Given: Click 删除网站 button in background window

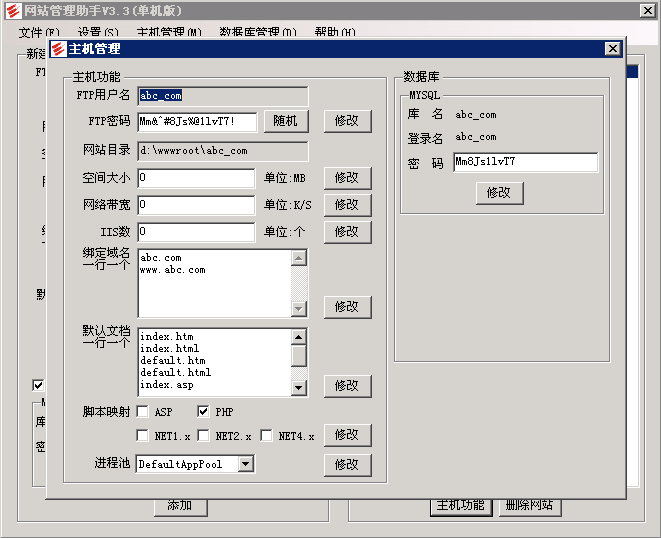Looking at the screenshot, I should [530, 507].
